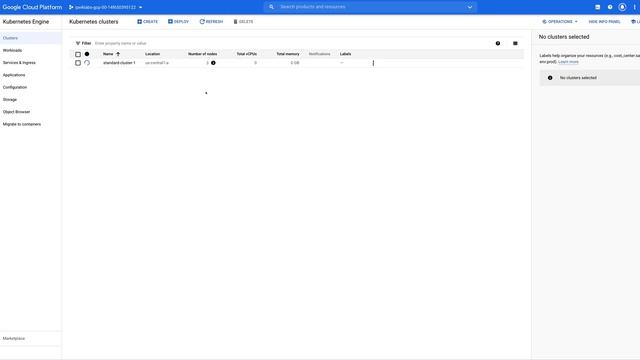Click the status column header dot
Screen dimensions: 640x360
click(87, 54)
